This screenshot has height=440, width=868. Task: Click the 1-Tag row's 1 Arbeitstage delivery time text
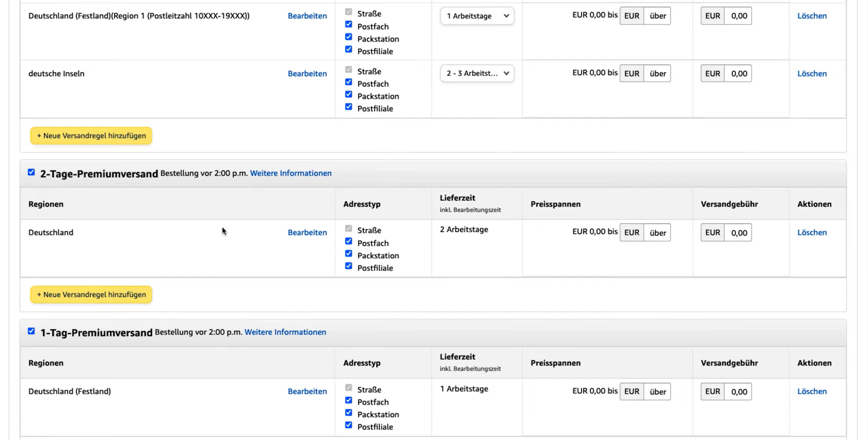(464, 389)
